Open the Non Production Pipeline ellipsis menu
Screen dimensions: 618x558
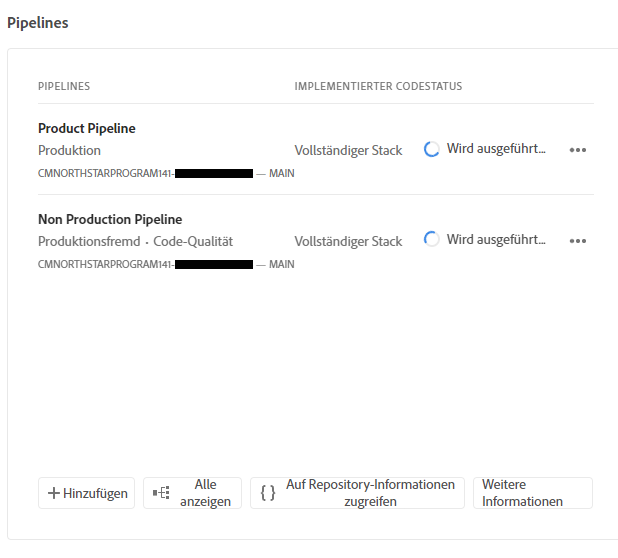point(578,241)
